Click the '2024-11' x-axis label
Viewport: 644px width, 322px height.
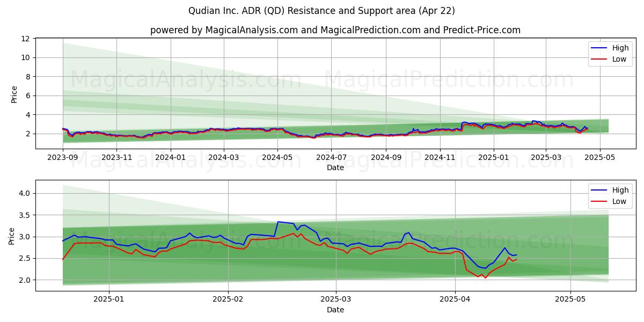pyautogui.click(x=440, y=158)
